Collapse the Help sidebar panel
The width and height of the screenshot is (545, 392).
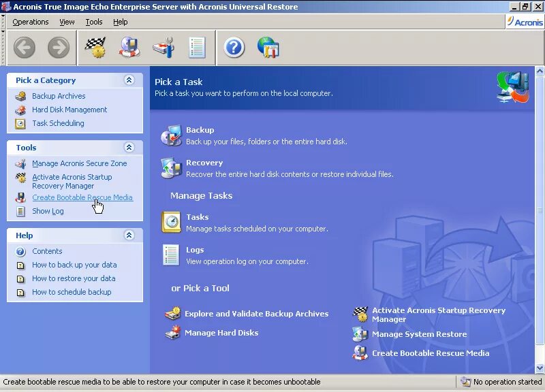129,235
